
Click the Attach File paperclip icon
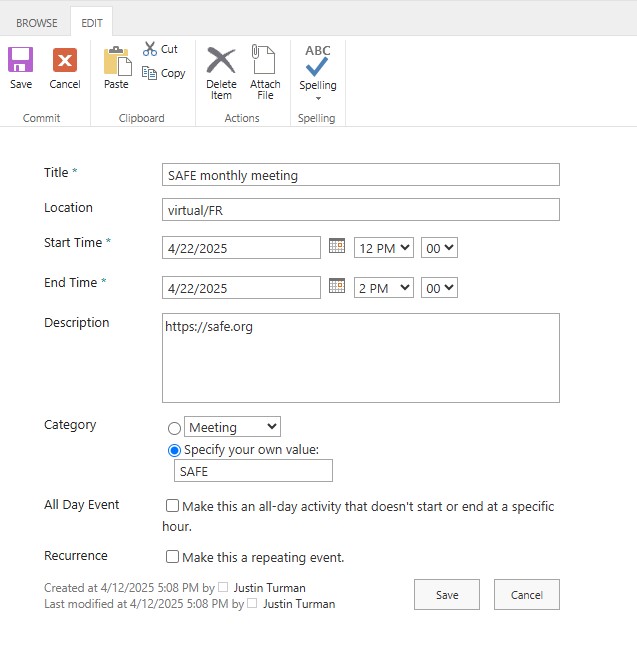tap(265, 61)
